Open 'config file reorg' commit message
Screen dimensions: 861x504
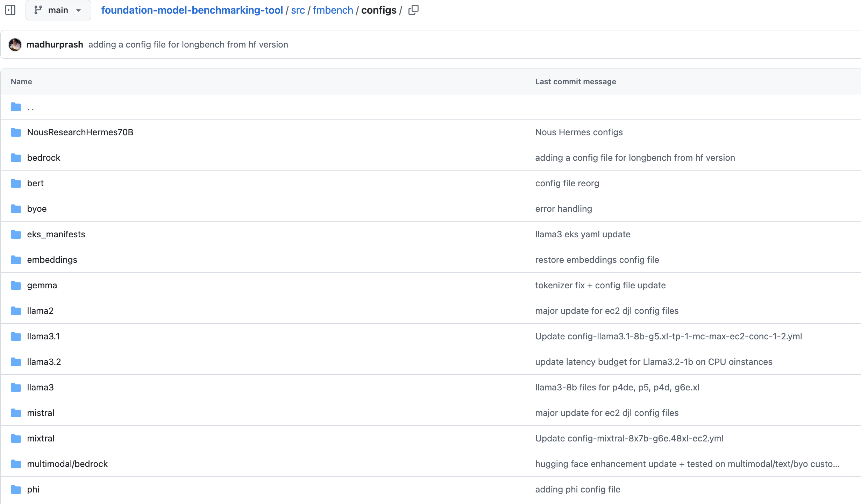coord(567,183)
